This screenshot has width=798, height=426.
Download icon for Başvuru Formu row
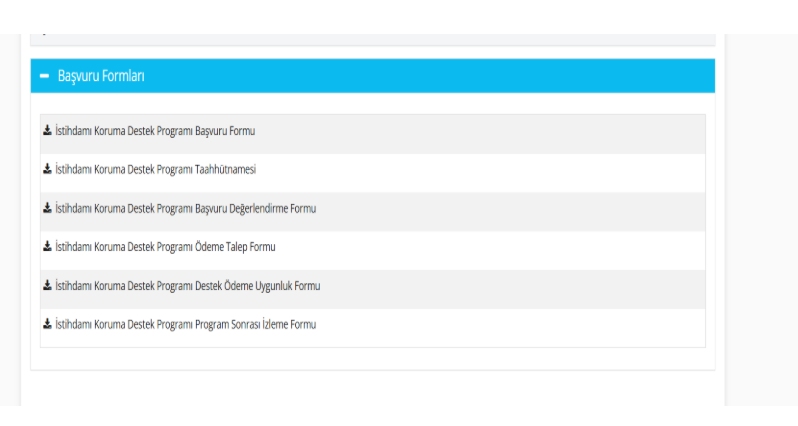click(47, 130)
